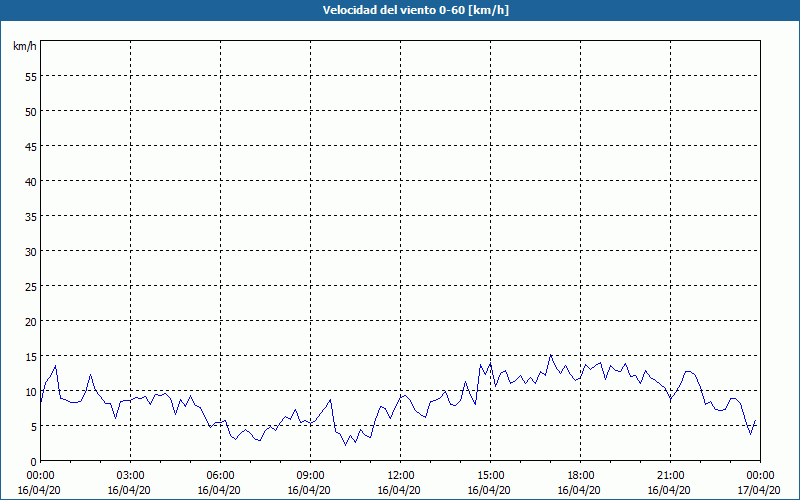Select the '45' y-axis value label

31,146
